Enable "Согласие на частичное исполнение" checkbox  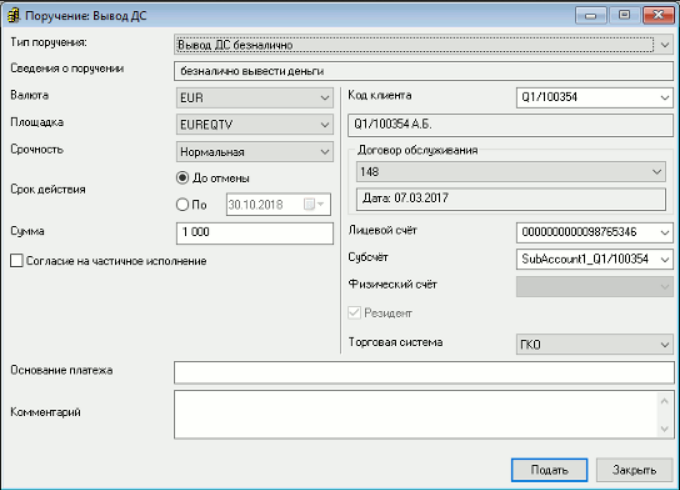(x=16, y=261)
